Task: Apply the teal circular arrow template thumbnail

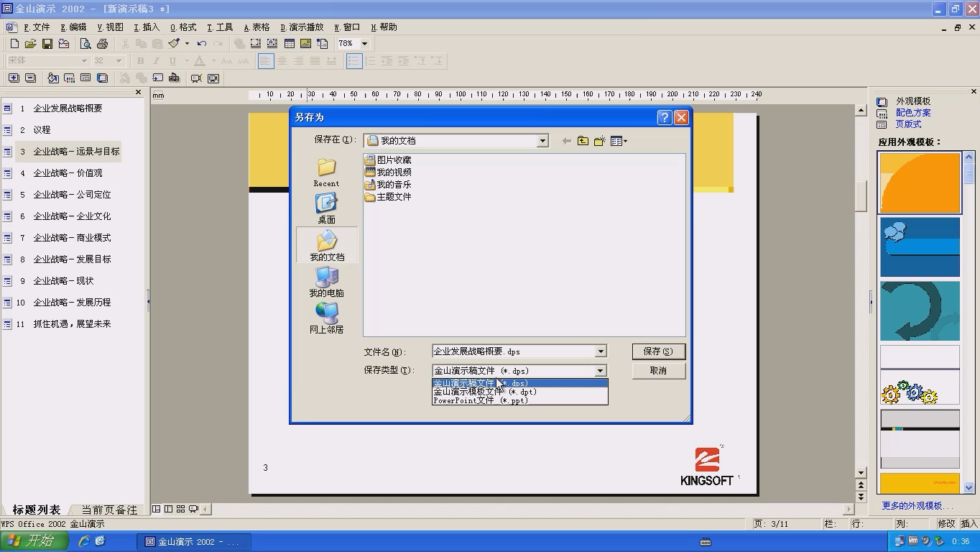Action: (x=920, y=310)
